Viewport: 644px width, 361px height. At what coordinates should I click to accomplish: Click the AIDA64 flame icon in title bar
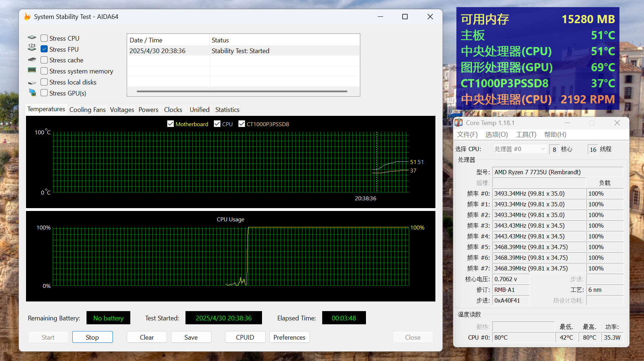(27, 17)
